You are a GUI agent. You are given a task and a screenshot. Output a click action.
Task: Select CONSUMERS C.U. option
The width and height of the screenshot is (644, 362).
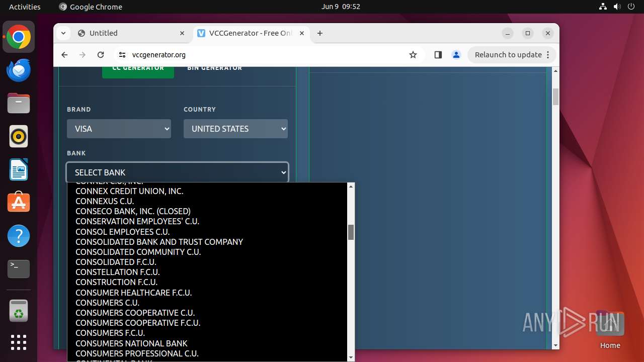pos(207,303)
